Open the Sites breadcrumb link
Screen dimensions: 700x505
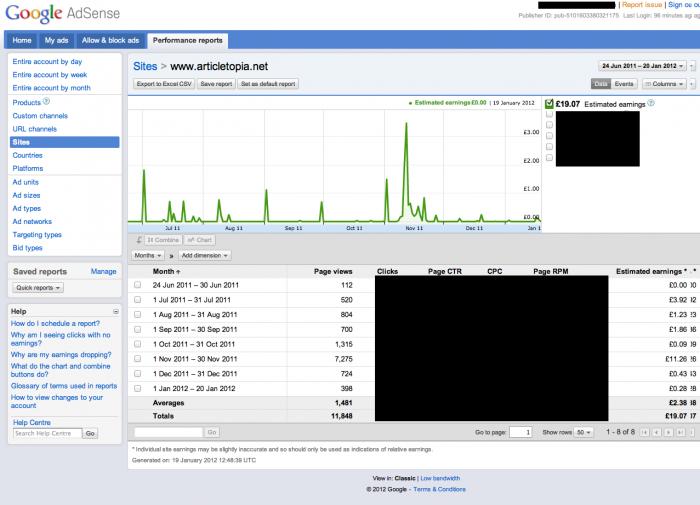tap(145, 67)
